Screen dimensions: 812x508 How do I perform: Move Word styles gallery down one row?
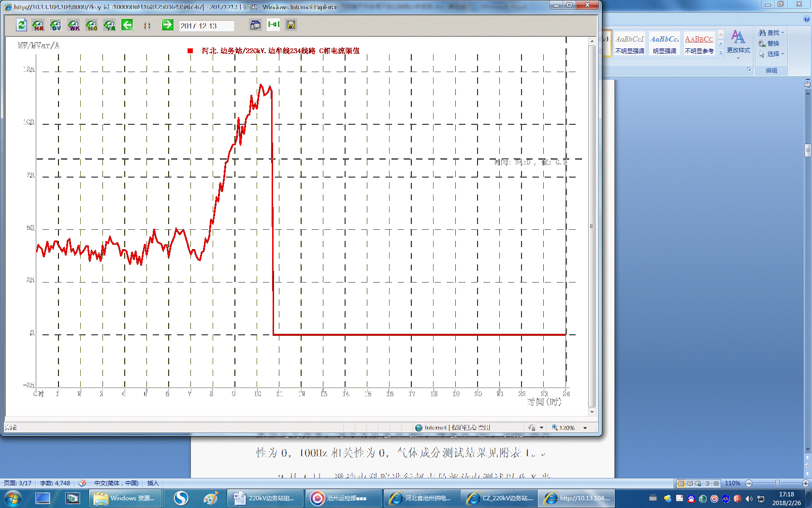(721, 44)
